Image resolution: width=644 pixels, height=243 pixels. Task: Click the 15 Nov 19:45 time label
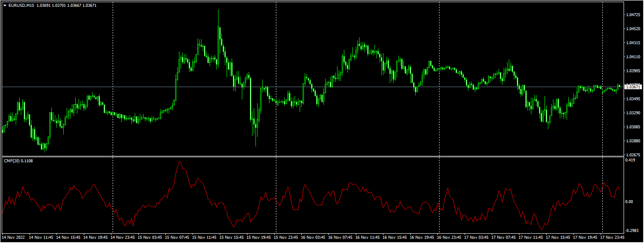[x=260, y=237]
